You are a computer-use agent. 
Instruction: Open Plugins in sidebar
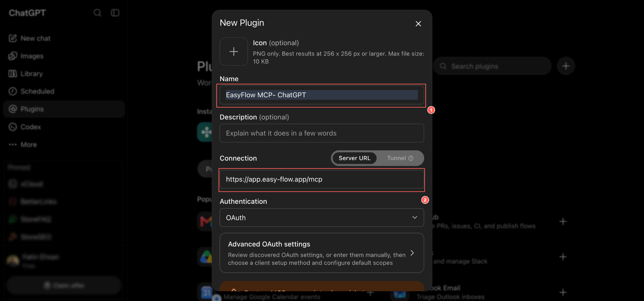(x=64, y=109)
